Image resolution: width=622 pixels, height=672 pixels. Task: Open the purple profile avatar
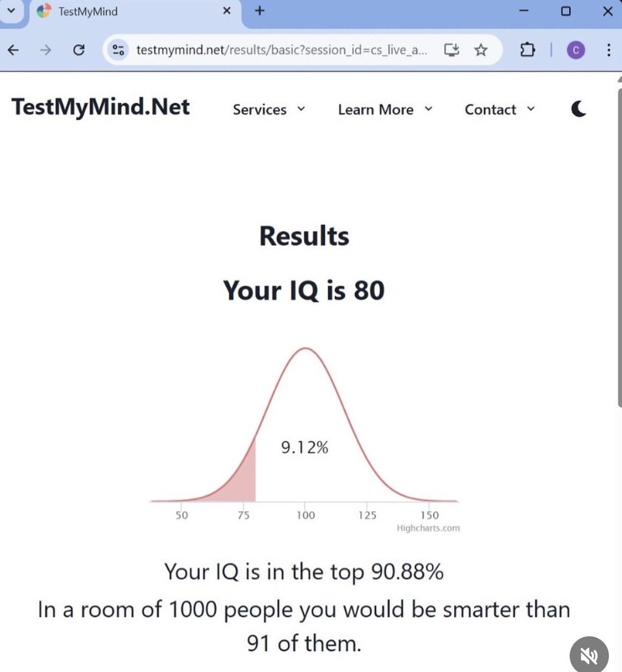click(576, 50)
